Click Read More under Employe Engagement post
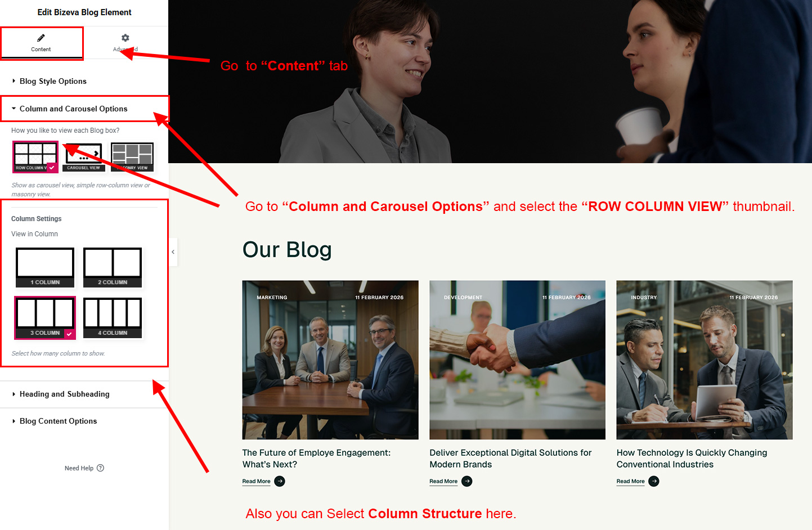The height and width of the screenshot is (530, 812). click(256, 481)
